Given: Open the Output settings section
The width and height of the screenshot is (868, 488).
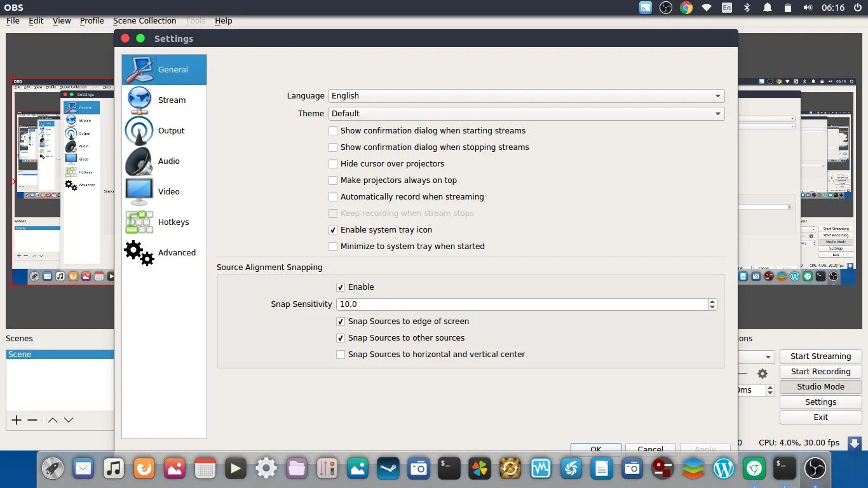Looking at the screenshot, I should point(164,131).
